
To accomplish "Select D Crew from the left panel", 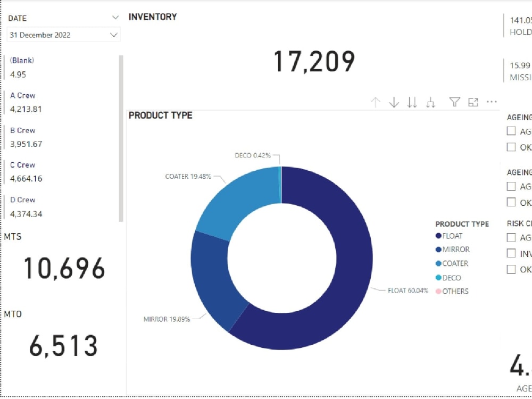I will [x=23, y=199].
